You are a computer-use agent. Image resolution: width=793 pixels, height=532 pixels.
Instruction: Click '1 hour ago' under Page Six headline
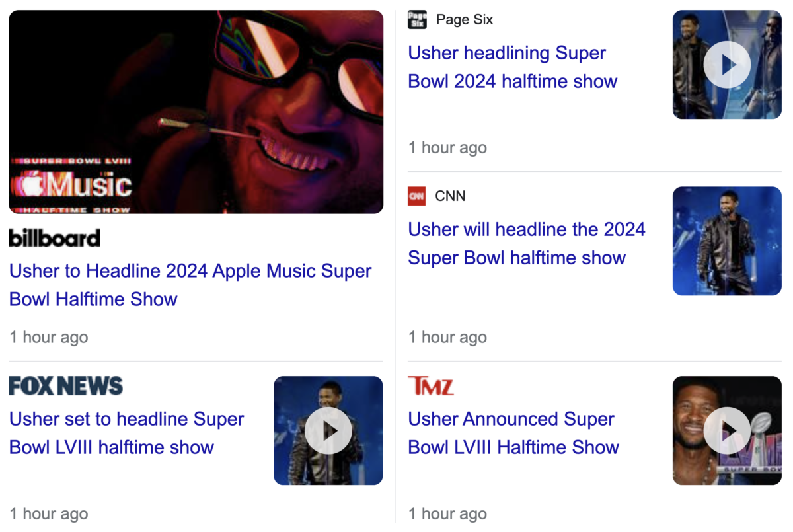[x=447, y=147]
